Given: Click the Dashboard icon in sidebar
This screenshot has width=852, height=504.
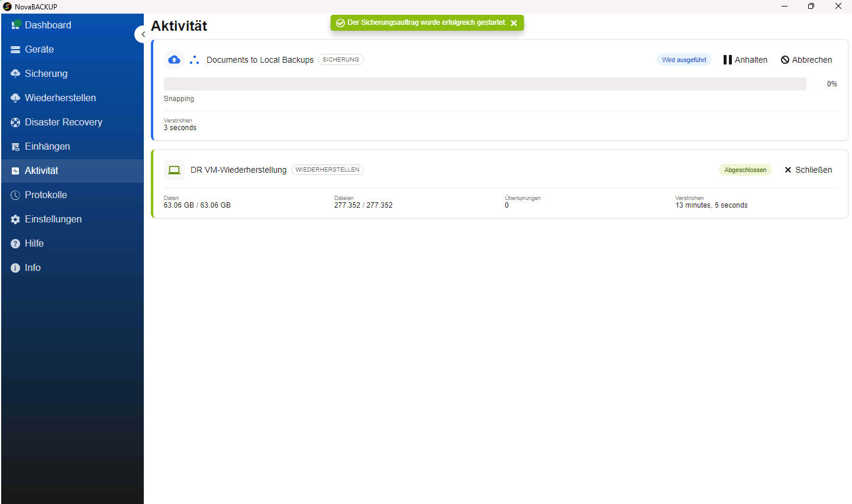Looking at the screenshot, I should [16, 25].
